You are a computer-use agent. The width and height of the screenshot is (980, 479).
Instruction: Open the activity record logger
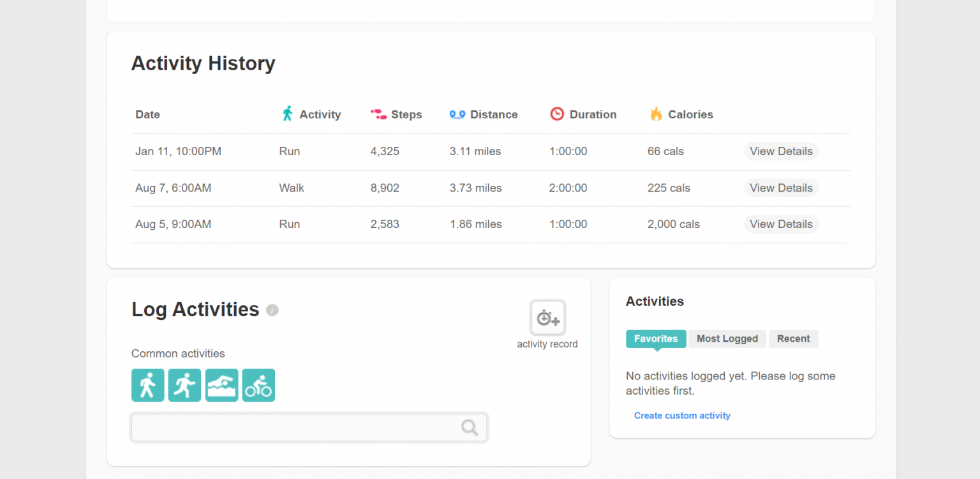(x=547, y=317)
